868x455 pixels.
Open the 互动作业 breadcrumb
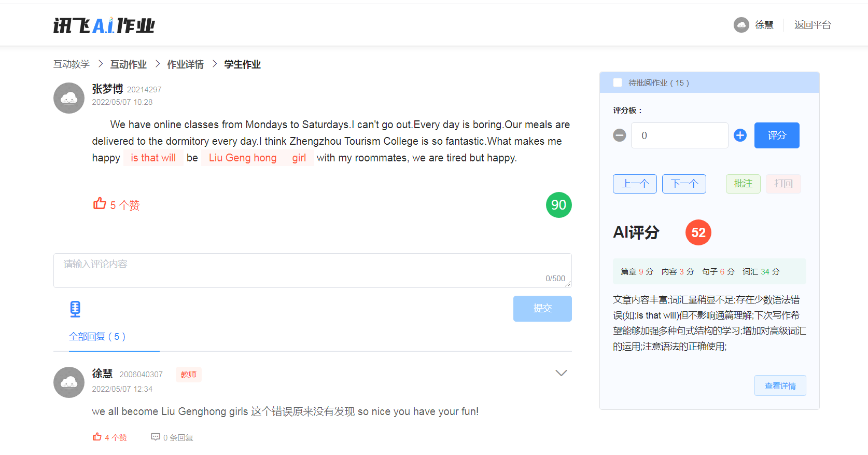[128, 64]
